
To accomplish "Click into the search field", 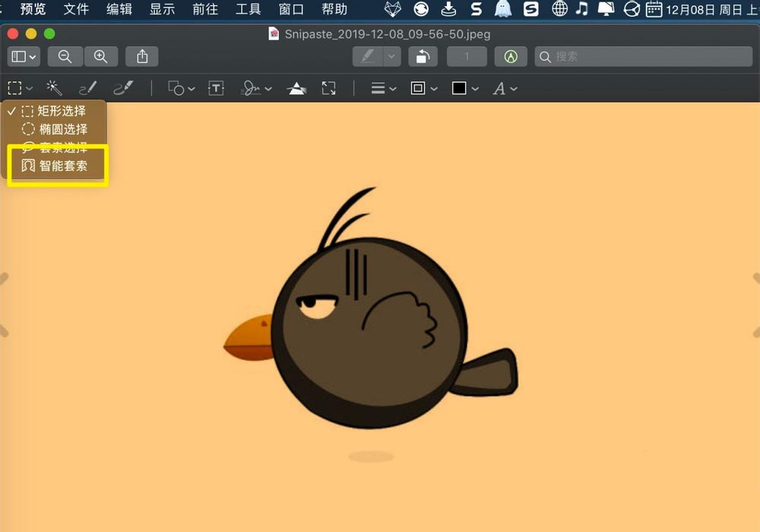I will pos(643,57).
